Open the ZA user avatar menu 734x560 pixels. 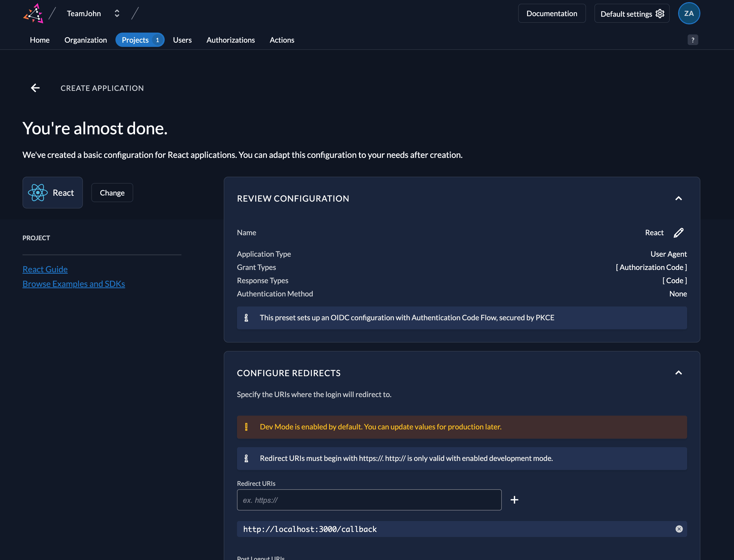689,13
